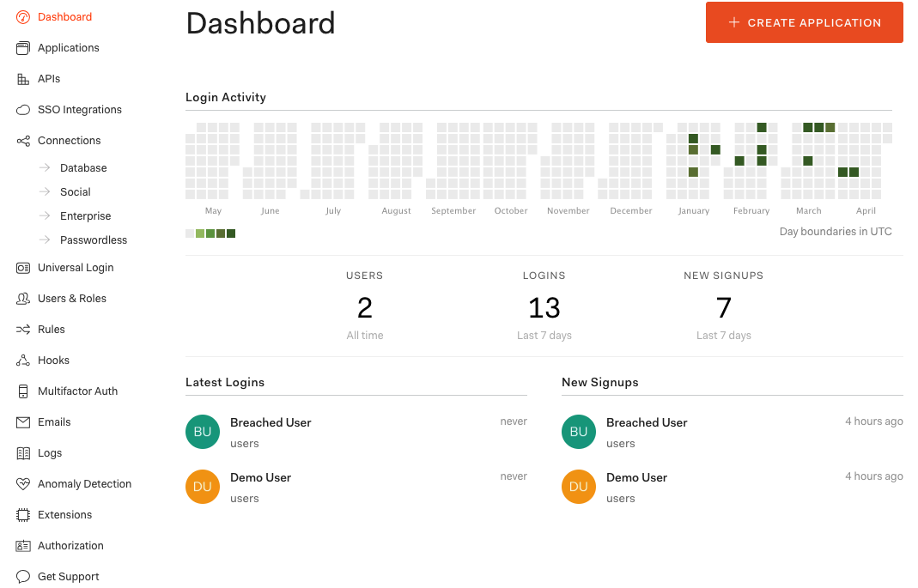Click the Rules icon
The width and height of the screenshot is (918, 588).
(23, 329)
